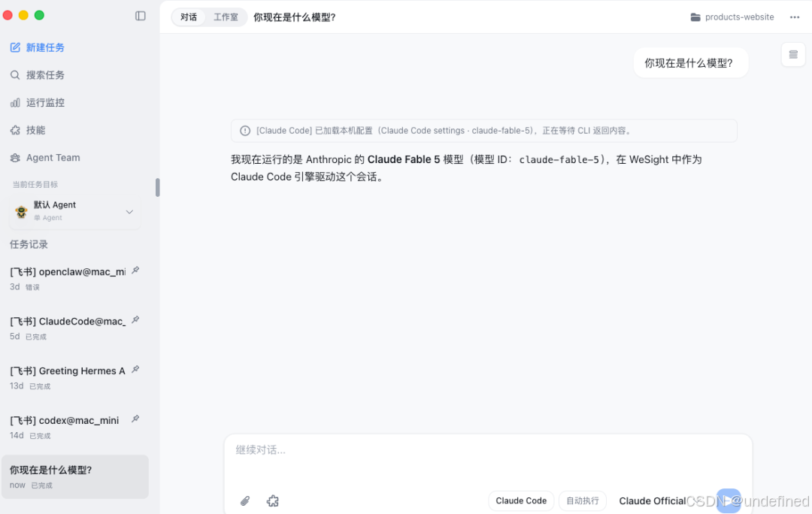This screenshot has height=514, width=812.
Task: Send message with the blue send button
Action: pyautogui.click(x=728, y=500)
